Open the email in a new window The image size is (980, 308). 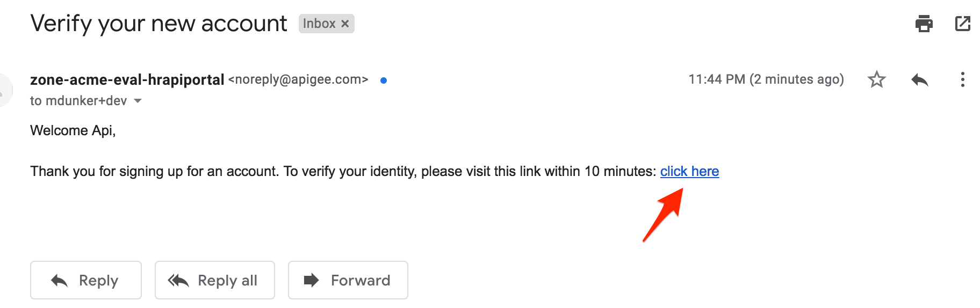[962, 24]
